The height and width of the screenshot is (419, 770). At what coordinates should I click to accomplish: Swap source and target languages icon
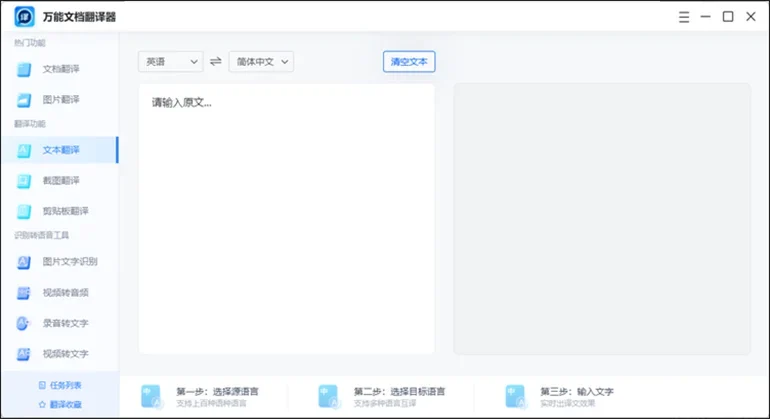(216, 61)
